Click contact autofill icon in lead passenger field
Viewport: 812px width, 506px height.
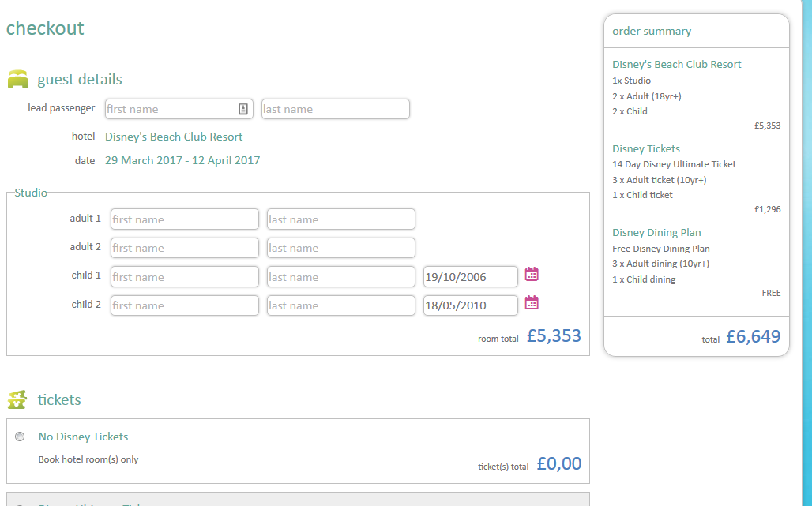pyautogui.click(x=243, y=109)
